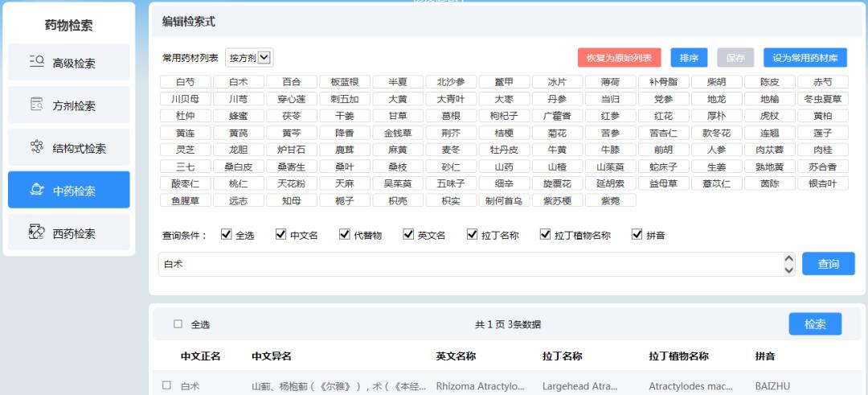This screenshot has height=395, width=868.
Task: Open the 按方剂 dropdown list
Action: tap(249, 58)
